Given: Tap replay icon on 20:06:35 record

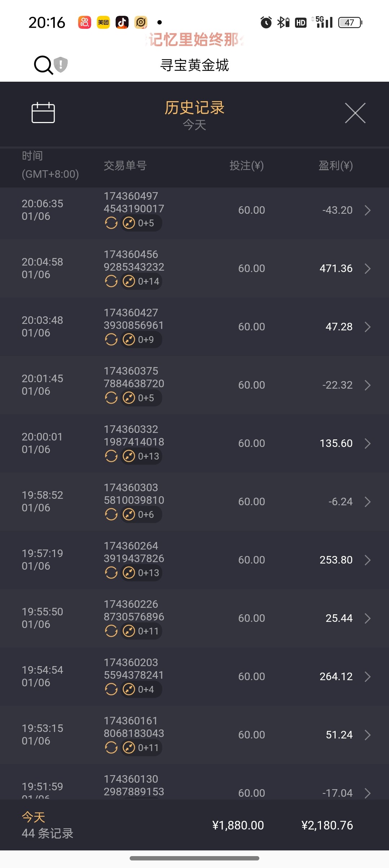Looking at the screenshot, I should tap(111, 223).
